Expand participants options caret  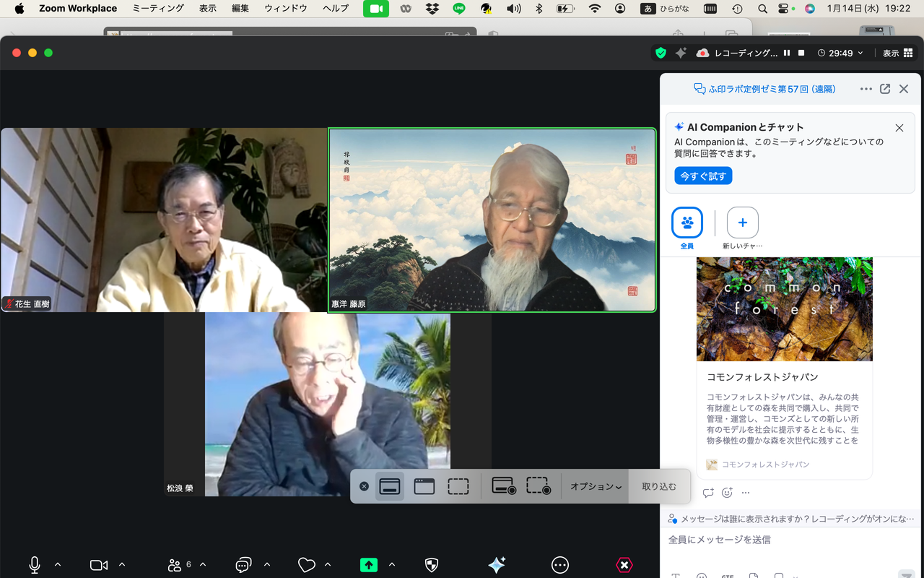[x=203, y=564]
